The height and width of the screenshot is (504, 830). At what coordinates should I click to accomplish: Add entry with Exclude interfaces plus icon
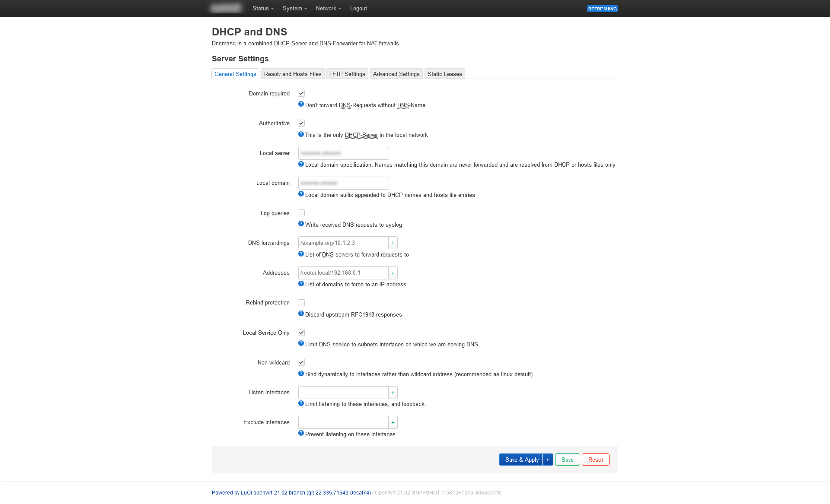[393, 422]
